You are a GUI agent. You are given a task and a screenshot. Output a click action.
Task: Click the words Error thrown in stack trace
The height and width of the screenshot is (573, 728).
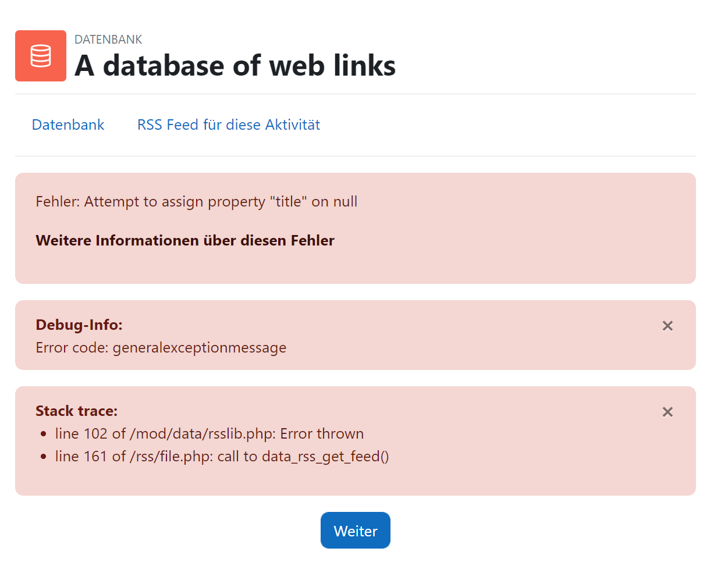(x=322, y=434)
